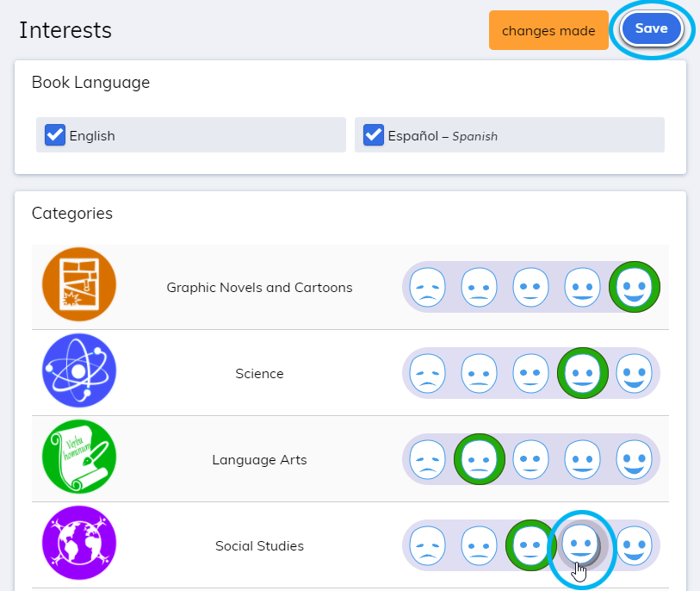Uncheck the English language checkbox
The image size is (700, 591).
pyautogui.click(x=54, y=134)
